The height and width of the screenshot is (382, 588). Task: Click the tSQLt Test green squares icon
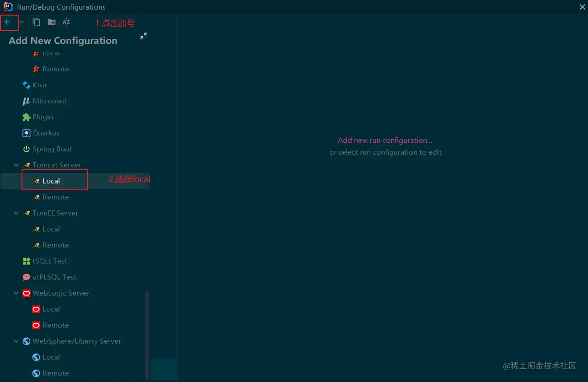click(x=27, y=261)
